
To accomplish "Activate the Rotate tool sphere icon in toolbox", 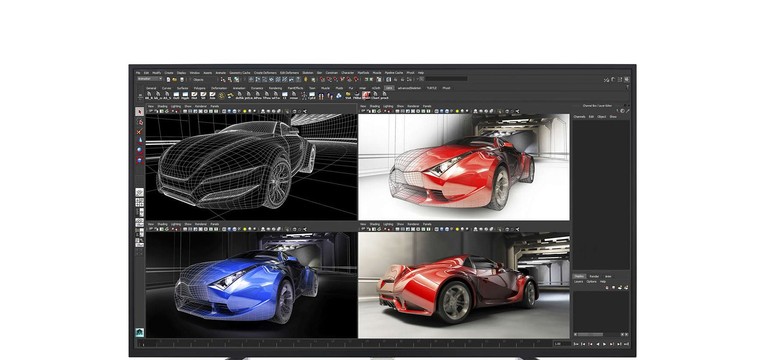I will (x=140, y=150).
